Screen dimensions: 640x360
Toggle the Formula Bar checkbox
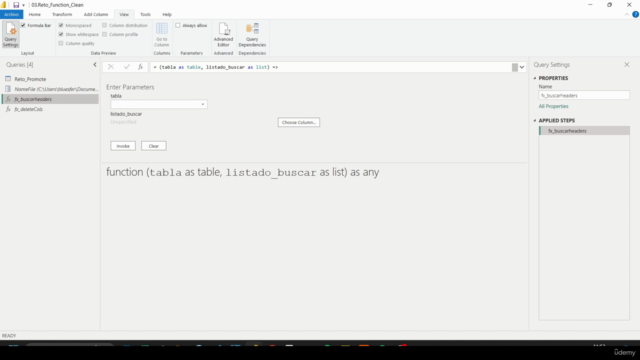[x=23, y=25]
